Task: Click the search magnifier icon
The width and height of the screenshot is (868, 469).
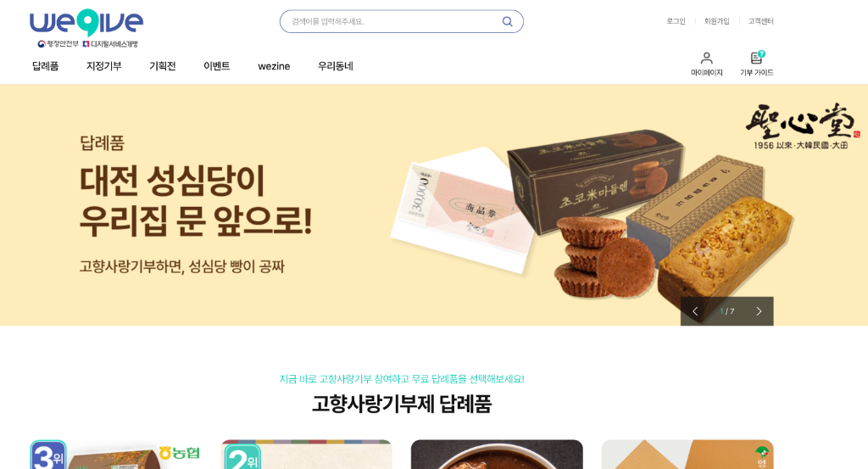Action: point(507,21)
